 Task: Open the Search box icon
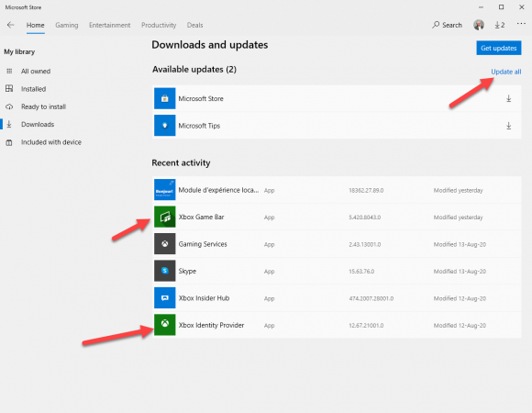[436, 25]
